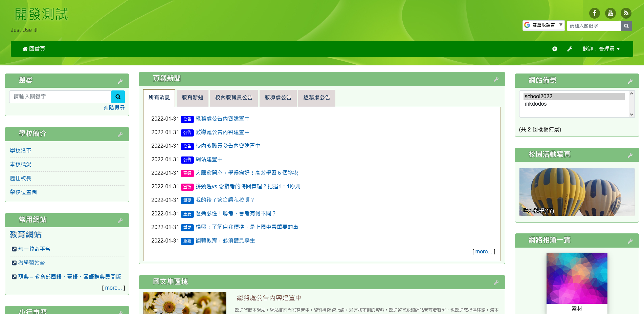Go to 回首頁 home link

(x=34, y=49)
